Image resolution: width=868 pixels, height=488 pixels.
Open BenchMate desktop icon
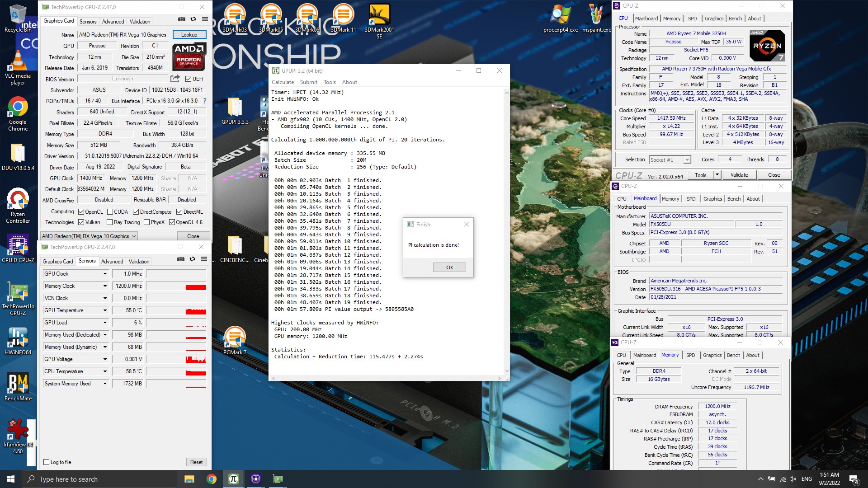coord(18,387)
